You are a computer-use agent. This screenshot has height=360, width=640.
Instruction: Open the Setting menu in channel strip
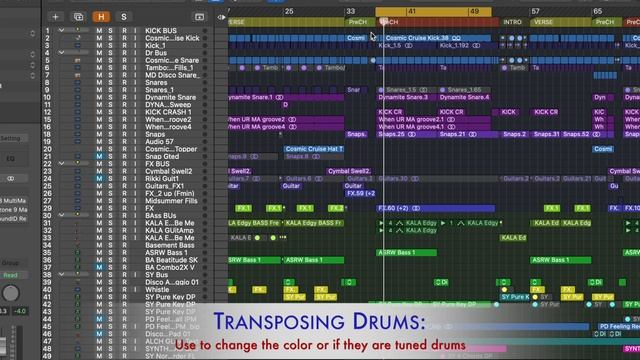click(11, 138)
